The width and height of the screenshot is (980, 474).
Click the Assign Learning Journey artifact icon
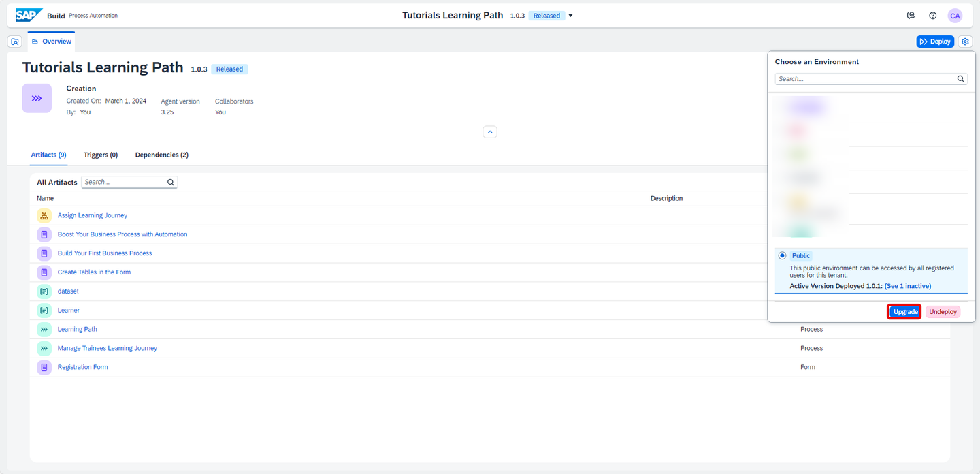pos(44,215)
